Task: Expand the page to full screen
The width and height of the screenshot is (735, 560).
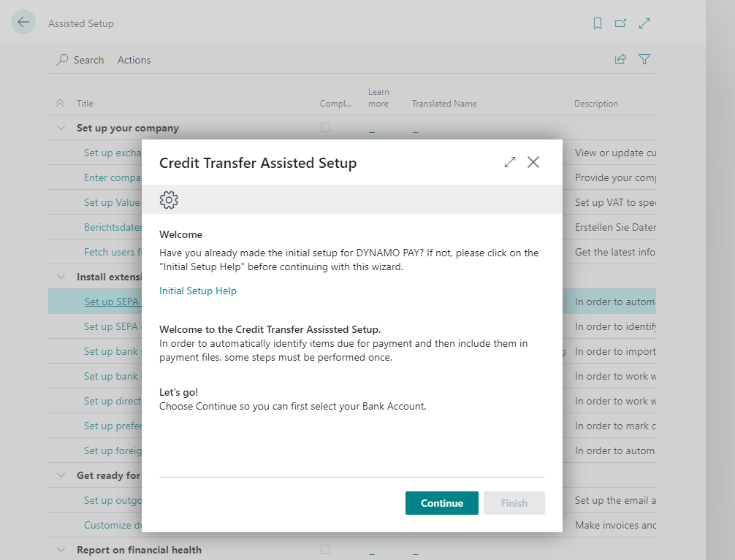Action: point(644,23)
